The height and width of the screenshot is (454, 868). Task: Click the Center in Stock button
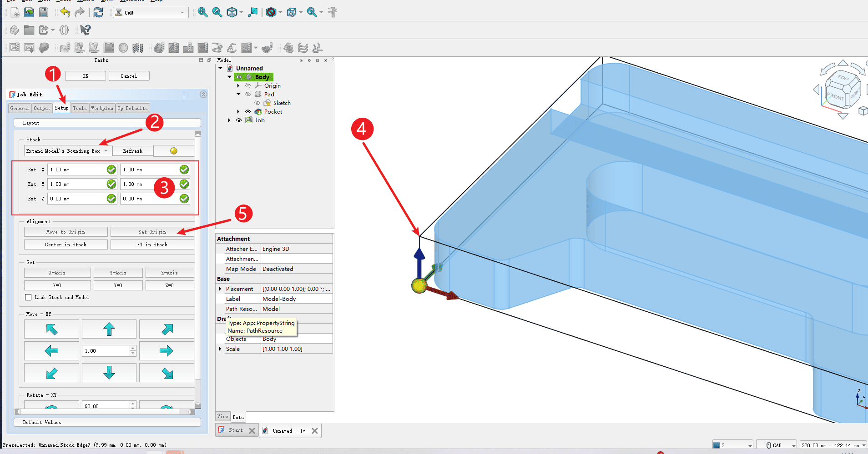coord(66,244)
